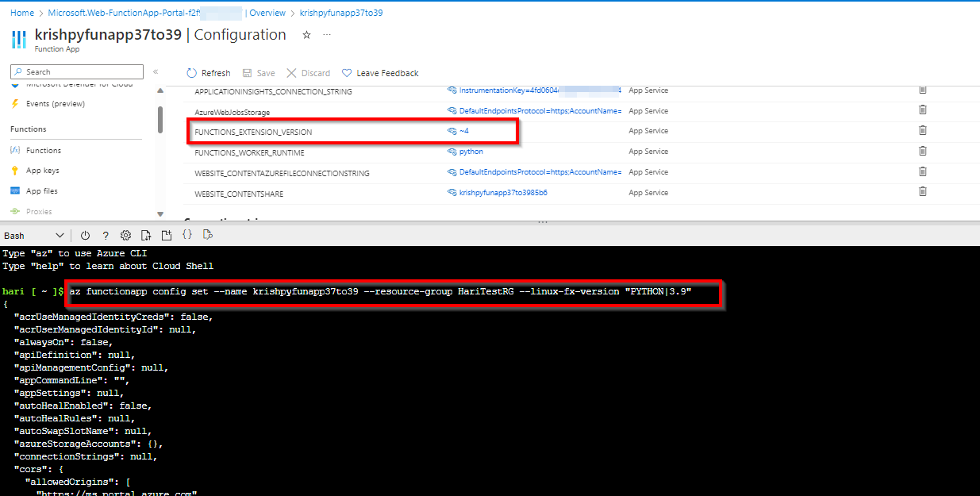The width and height of the screenshot is (980, 496).
Task: Click the App keys key icon
Action: tap(15, 171)
